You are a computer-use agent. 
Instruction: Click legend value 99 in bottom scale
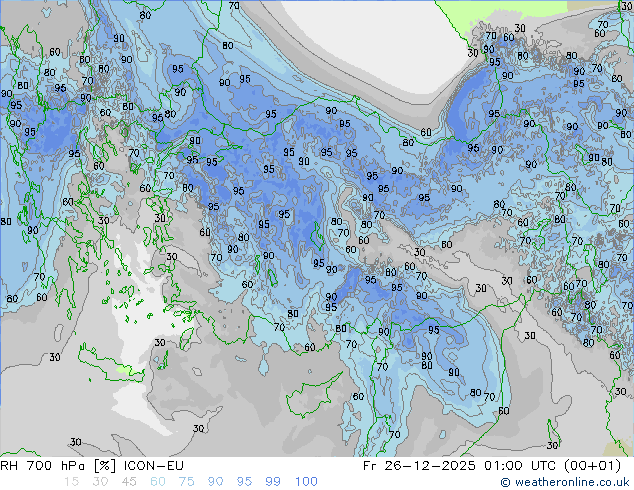click(273, 482)
